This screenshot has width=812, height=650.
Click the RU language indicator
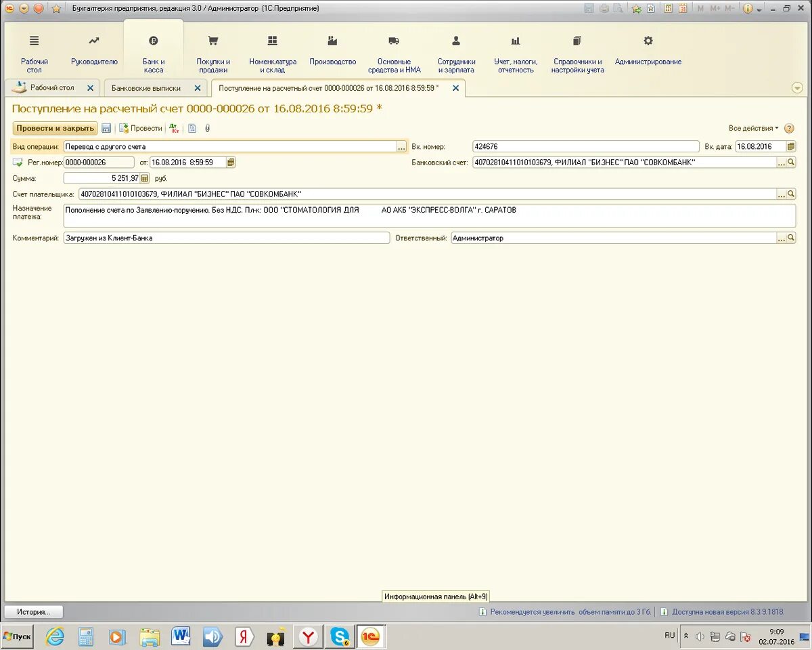coord(669,635)
